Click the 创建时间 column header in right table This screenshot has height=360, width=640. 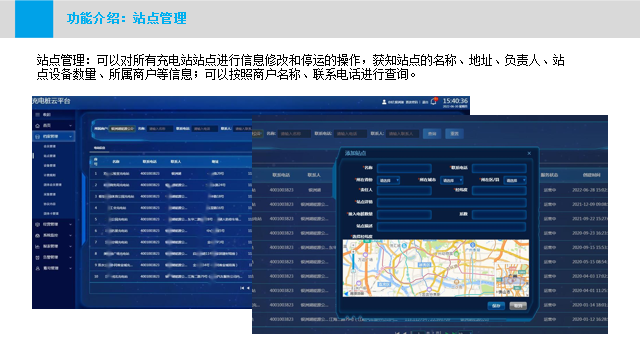[591, 175]
